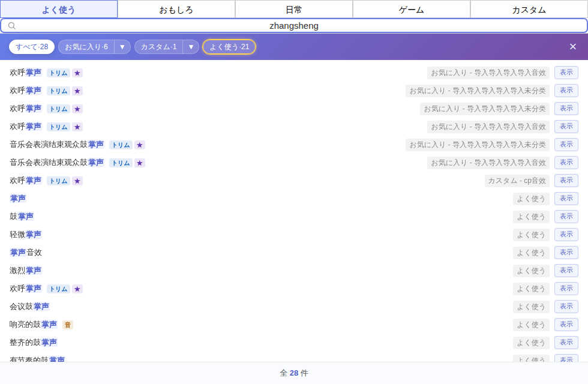Click 表示 for the 会议鼓掌声 row
Image resolution: width=588 pixels, height=384 pixels.
566,307
